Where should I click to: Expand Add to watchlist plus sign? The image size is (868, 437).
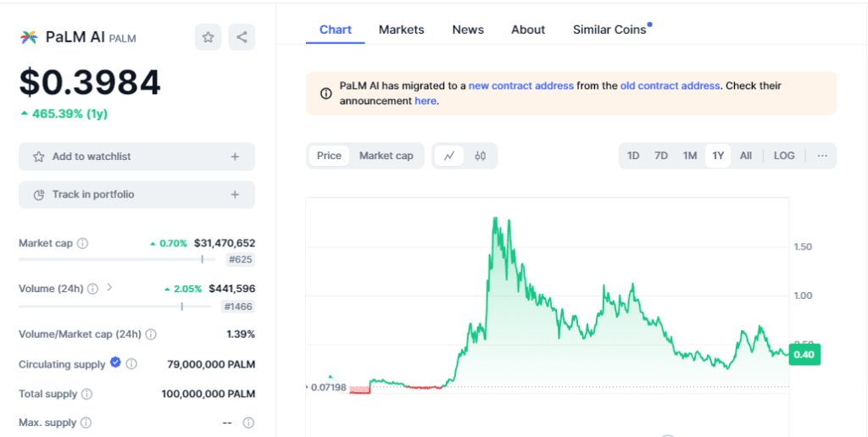coord(235,157)
